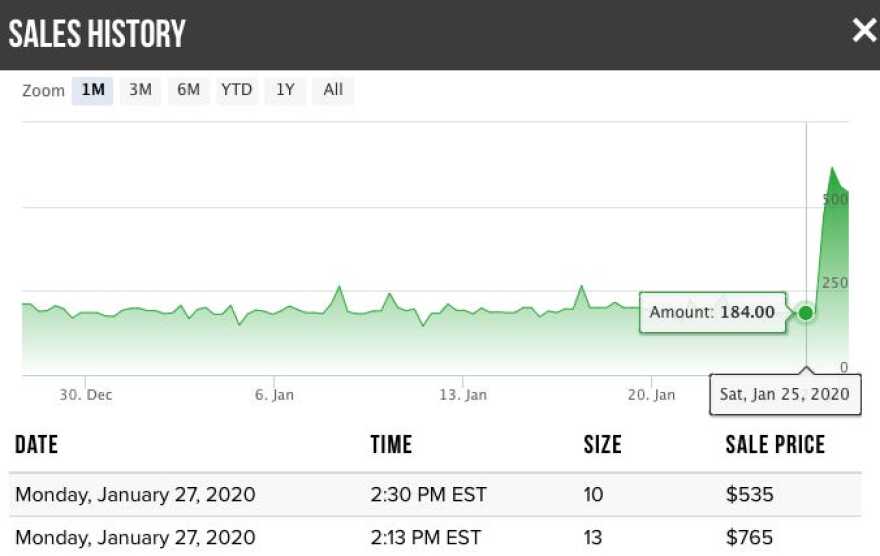This screenshot has width=880, height=556.
Task: Click the SALE PRICE column header
Action: (x=775, y=445)
